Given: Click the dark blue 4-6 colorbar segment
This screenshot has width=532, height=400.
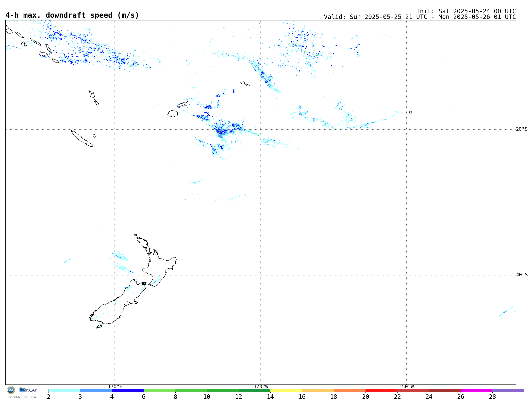Looking at the screenshot, I should [128, 391].
